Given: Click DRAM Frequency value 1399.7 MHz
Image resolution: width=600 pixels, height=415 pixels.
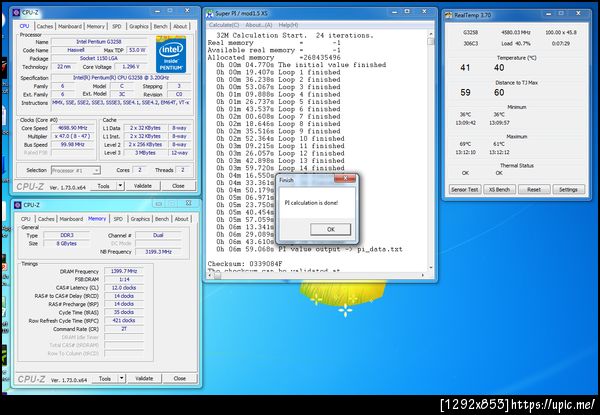Looking at the screenshot, I should point(124,271).
